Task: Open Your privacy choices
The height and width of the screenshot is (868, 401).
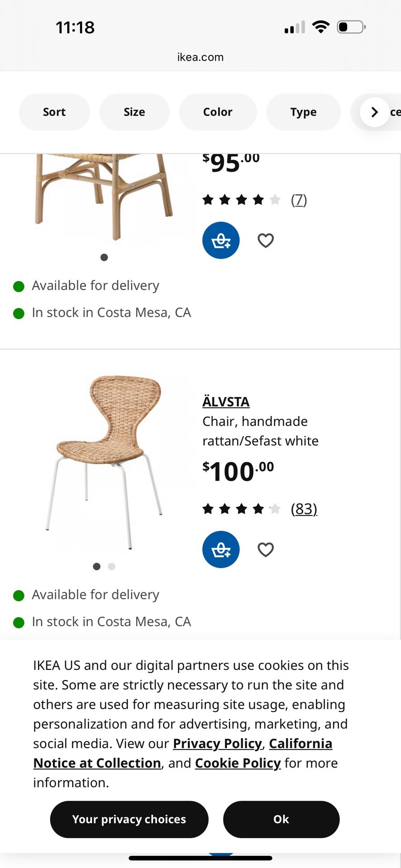Action: [x=129, y=819]
